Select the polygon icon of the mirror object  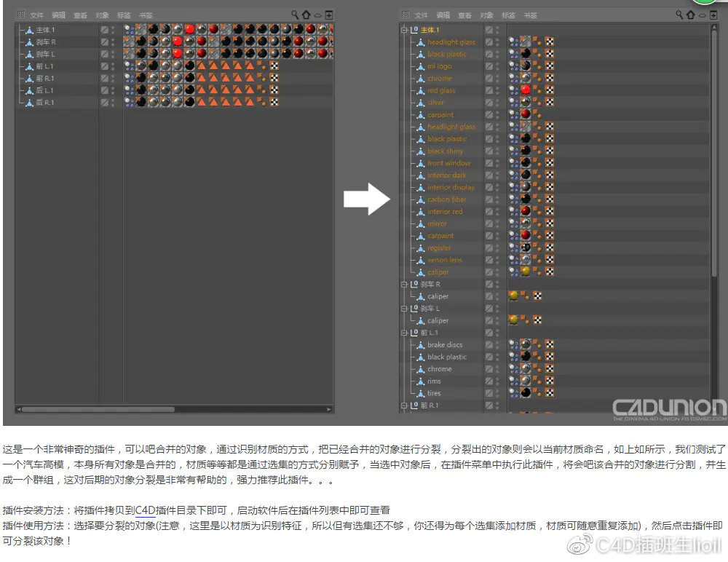421,223
